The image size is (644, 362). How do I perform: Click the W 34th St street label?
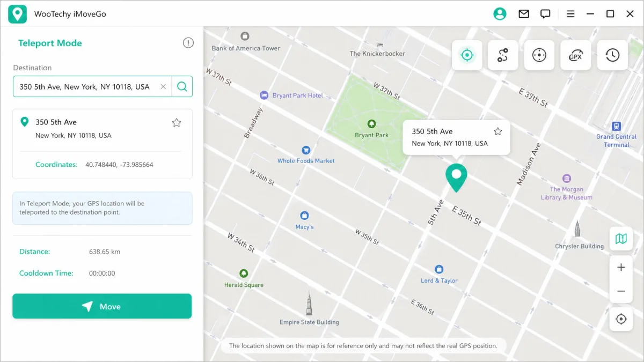pos(240,242)
